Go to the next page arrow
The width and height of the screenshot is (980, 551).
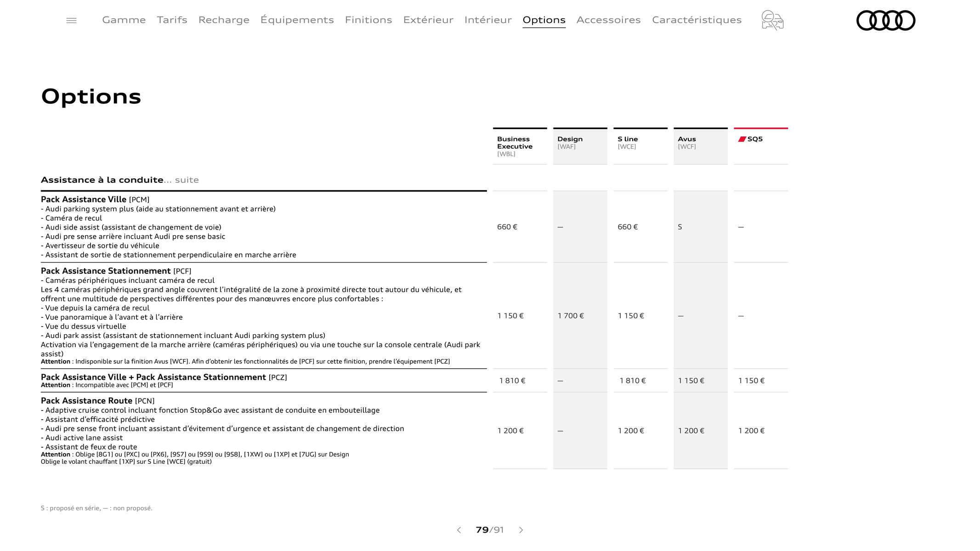pyautogui.click(x=521, y=530)
